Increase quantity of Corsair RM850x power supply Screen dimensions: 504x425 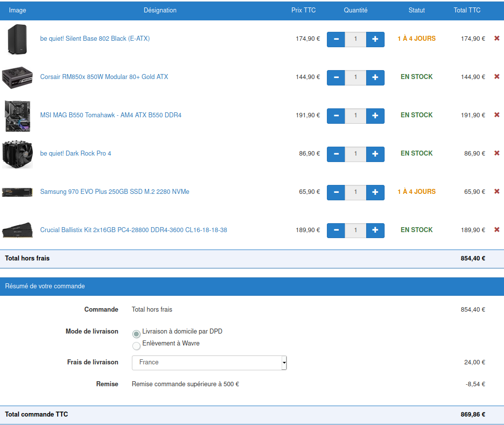(x=375, y=78)
